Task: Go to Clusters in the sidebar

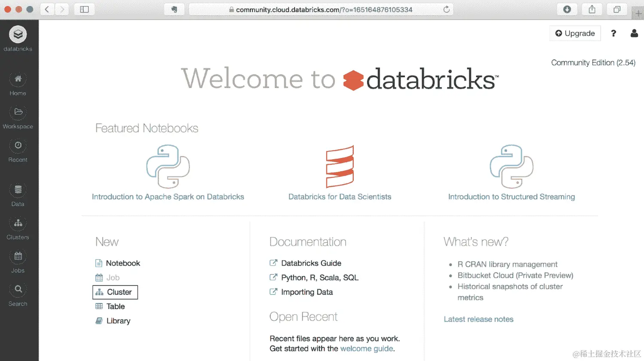Action: coord(18,228)
